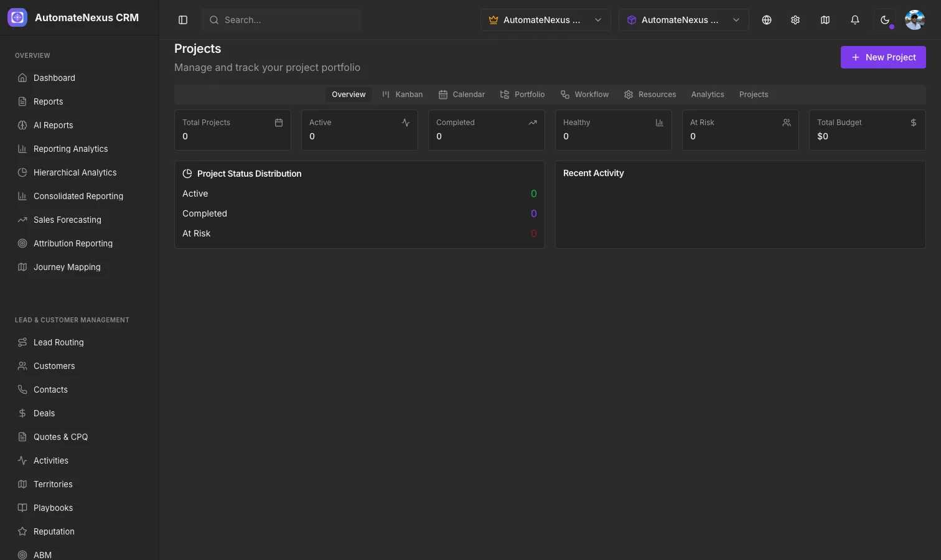Open Playbooks in sidebar
This screenshot has width=941, height=560.
[x=80, y=508]
